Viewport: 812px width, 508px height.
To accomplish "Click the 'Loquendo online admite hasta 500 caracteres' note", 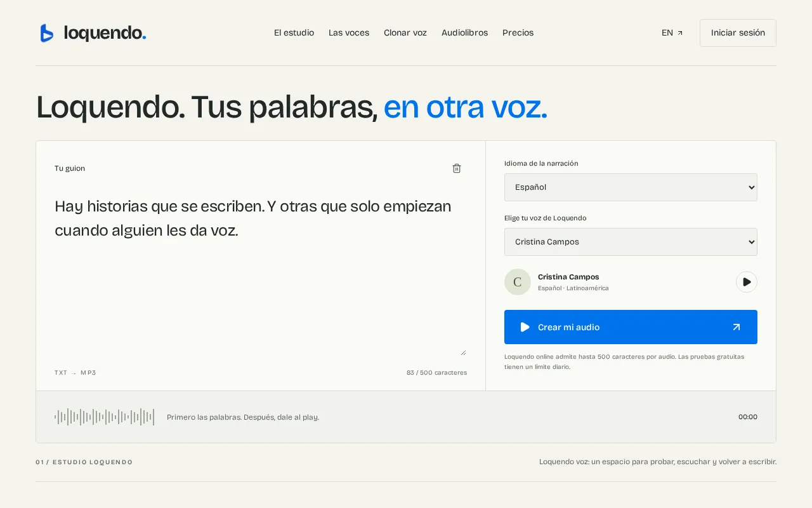I will [x=624, y=362].
